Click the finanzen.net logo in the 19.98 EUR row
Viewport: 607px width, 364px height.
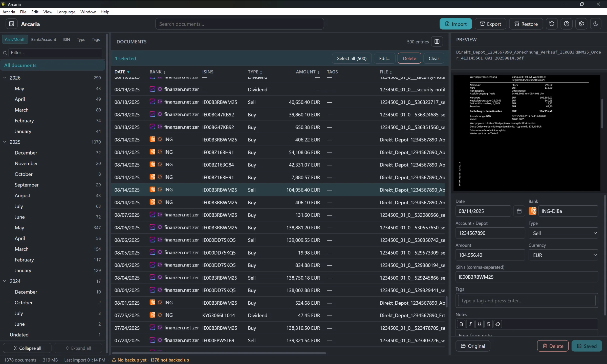coord(152,252)
